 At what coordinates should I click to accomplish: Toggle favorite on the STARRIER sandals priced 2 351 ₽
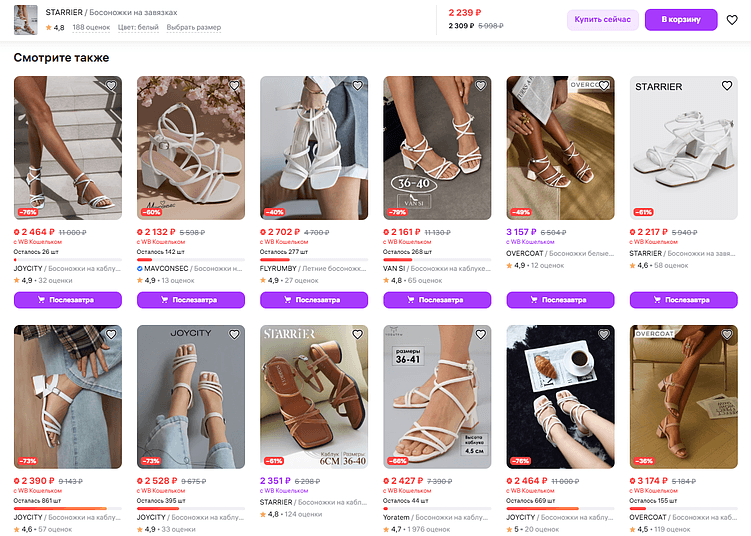pyautogui.click(x=358, y=335)
